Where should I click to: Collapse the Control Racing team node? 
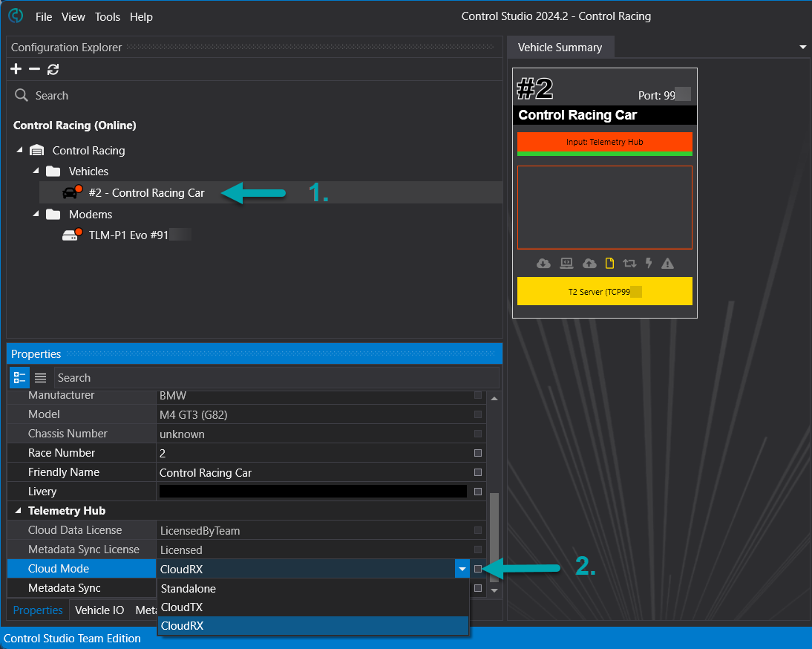19,150
